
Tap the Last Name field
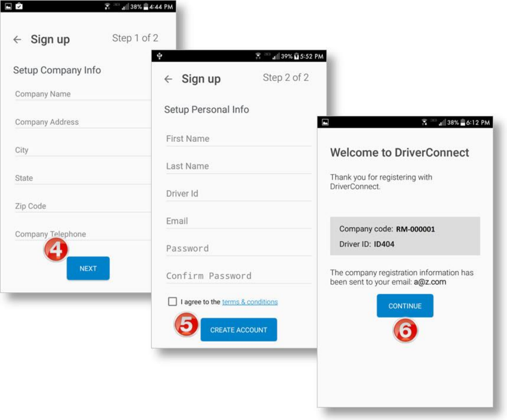[x=239, y=166]
